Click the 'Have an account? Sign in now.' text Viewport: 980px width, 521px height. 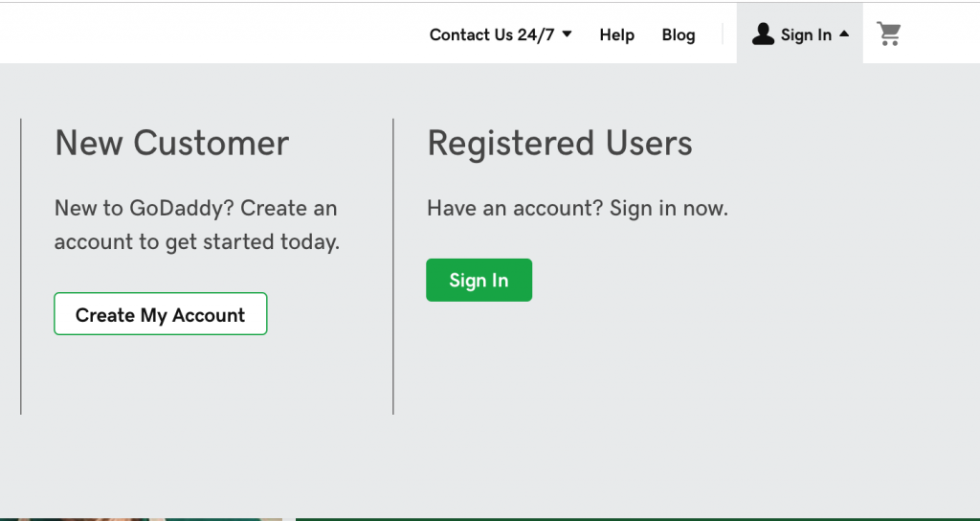577,208
